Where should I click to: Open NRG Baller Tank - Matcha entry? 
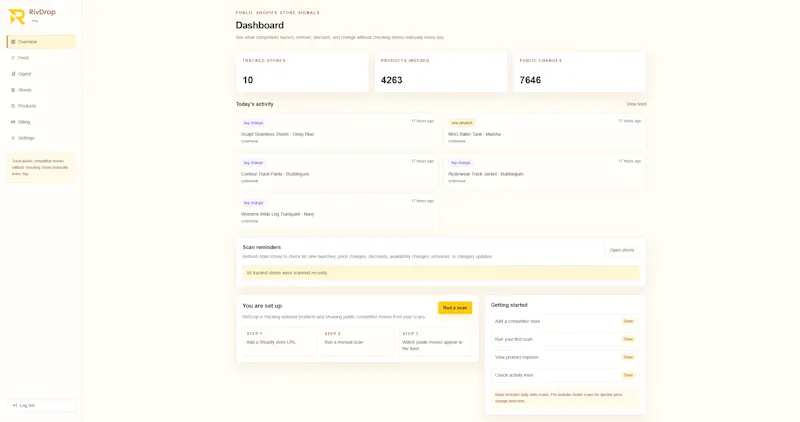point(544,132)
